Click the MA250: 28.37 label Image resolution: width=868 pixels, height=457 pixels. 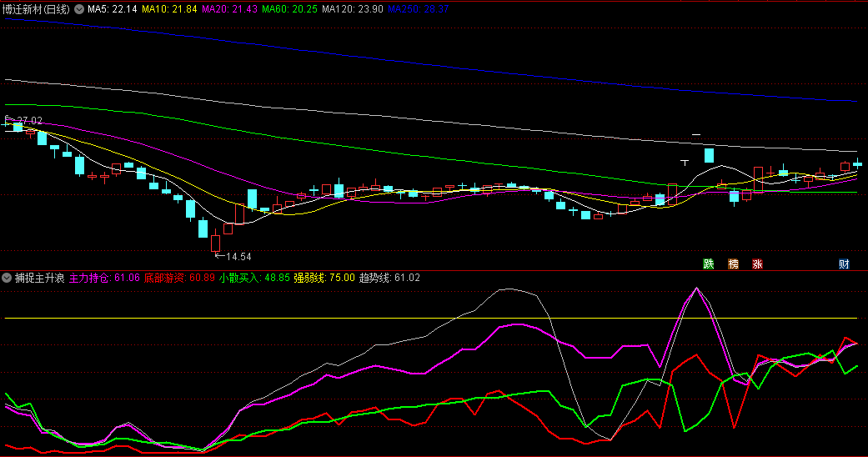click(419, 9)
